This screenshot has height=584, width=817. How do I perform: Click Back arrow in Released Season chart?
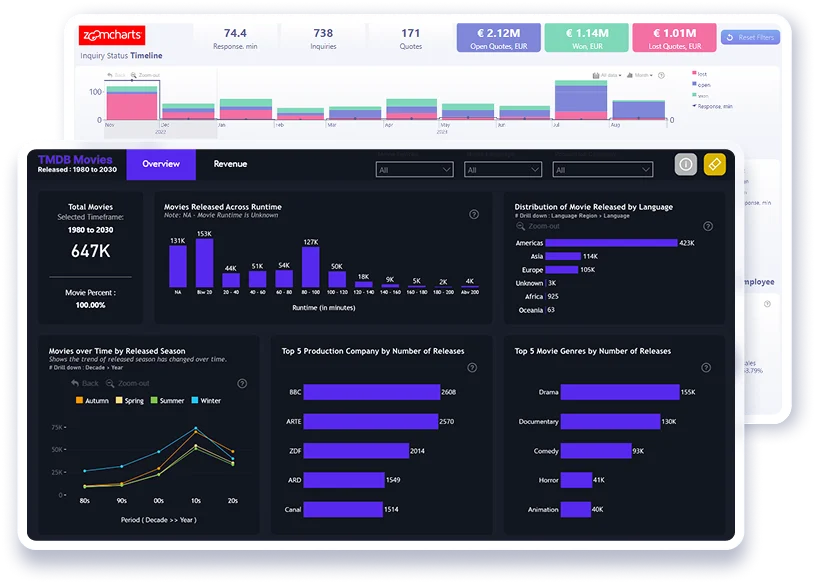click(84, 383)
